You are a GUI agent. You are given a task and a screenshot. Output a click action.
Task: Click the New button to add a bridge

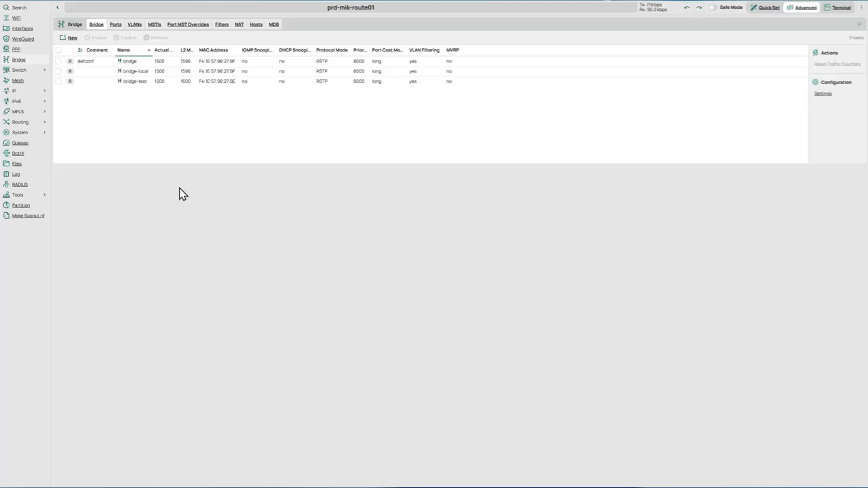pyautogui.click(x=68, y=38)
